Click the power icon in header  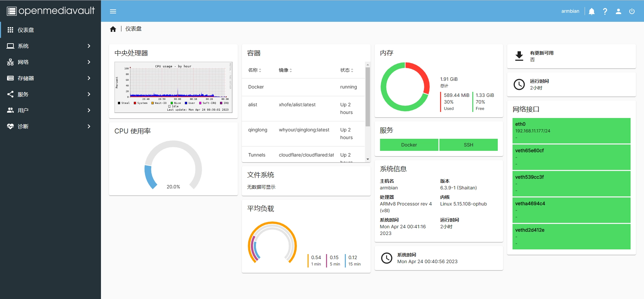632,11
